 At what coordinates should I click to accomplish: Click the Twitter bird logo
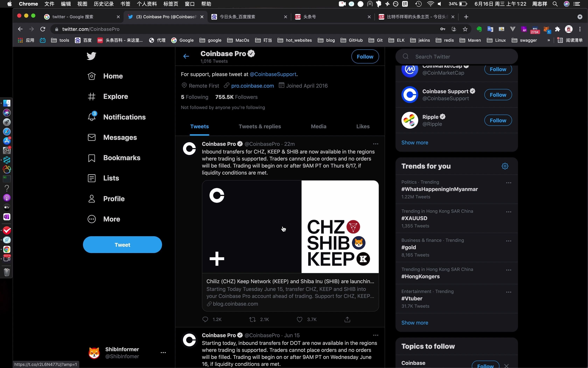[x=91, y=56]
